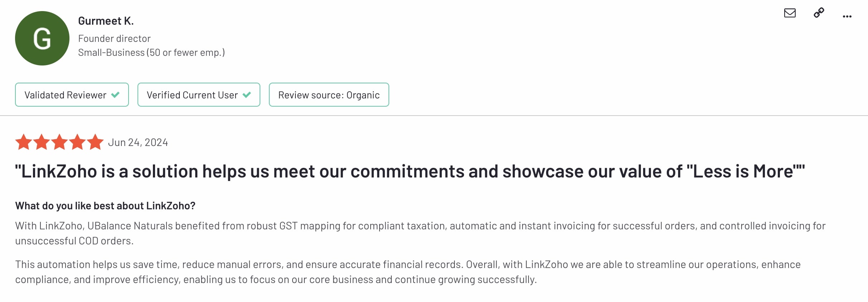Click the Review source: Organic badge
Screen dimensions: 868x302
click(329, 95)
